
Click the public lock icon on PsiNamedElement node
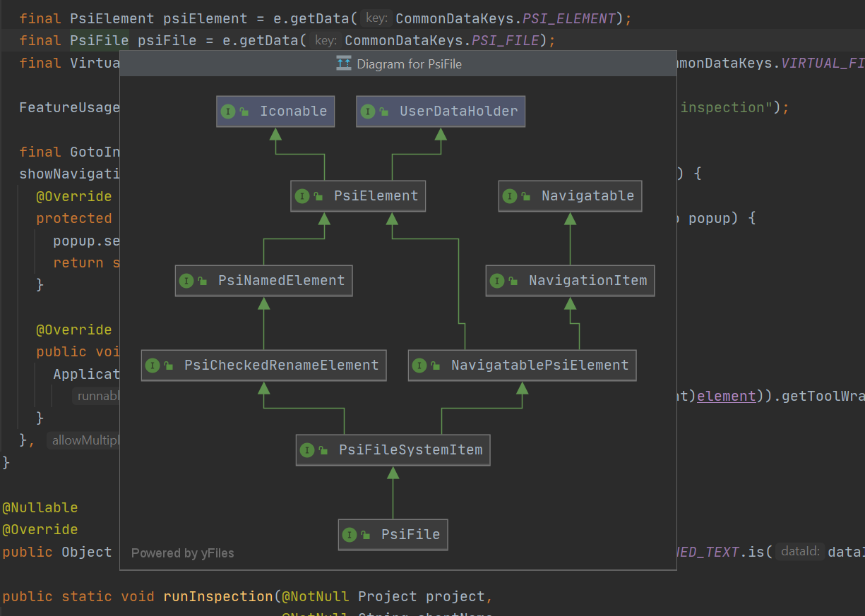point(202,281)
